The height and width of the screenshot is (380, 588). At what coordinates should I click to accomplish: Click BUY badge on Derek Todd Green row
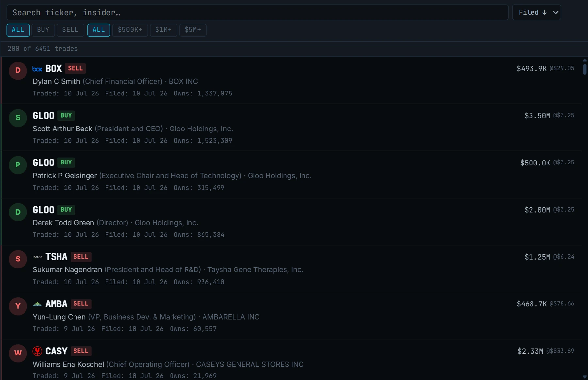point(66,210)
